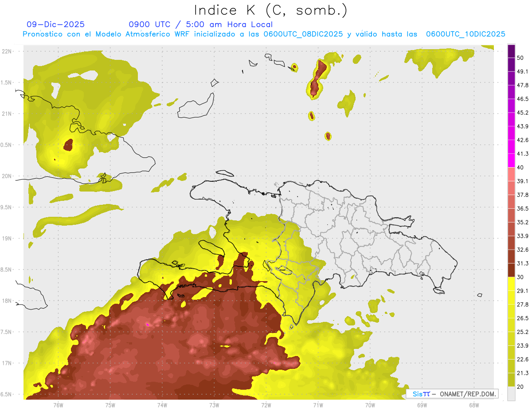Click the '0900 UTC / 5:00 am Hora Local' text
Image resolution: width=532 pixels, height=411 pixels.
[201, 24]
